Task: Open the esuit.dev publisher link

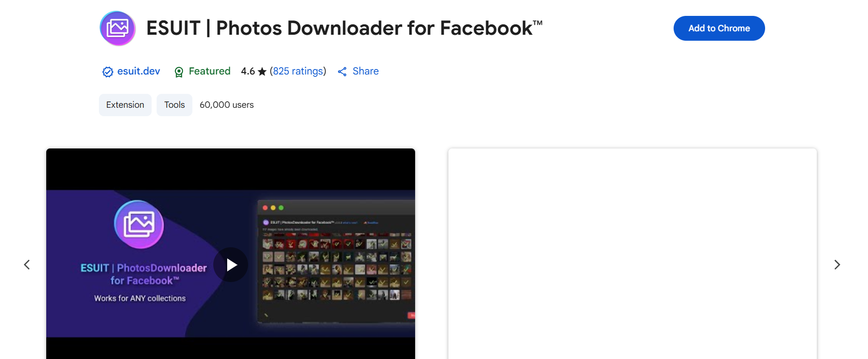Action: coord(138,71)
